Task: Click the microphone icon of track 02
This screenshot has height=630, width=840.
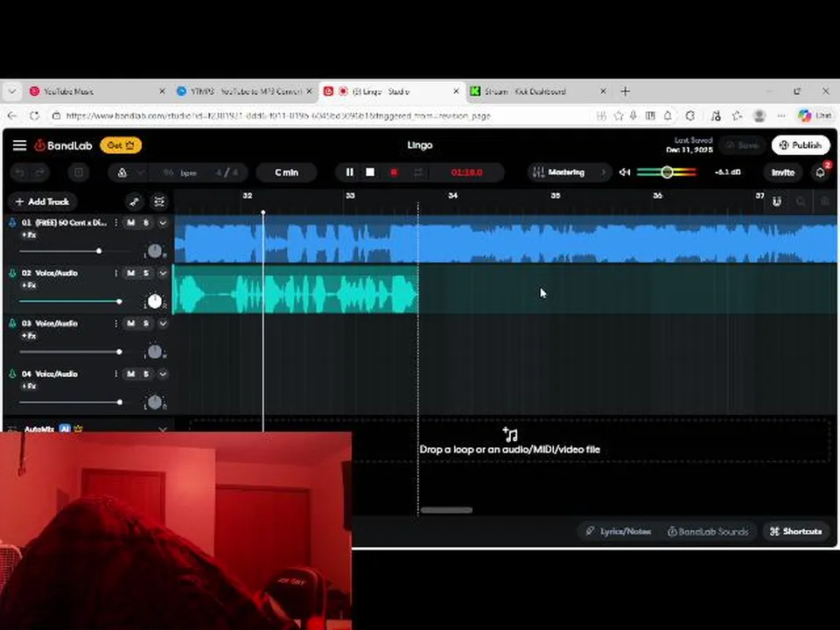Action: [x=12, y=273]
